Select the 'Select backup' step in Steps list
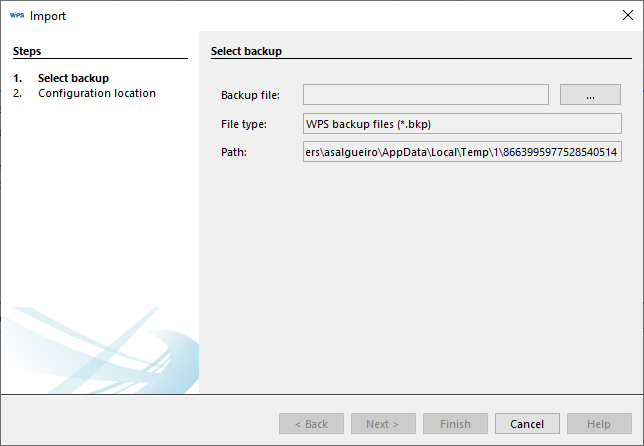Viewport: 644px width, 446px height. click(73, 78)
